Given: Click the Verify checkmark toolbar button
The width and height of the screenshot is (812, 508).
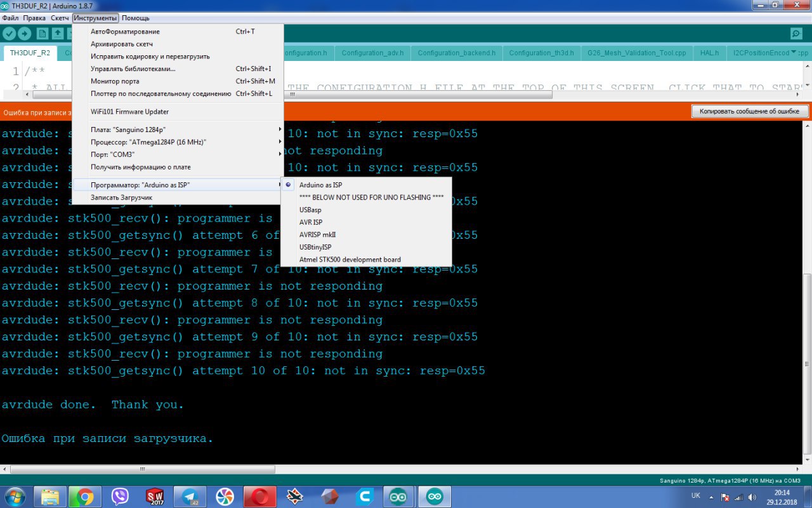Looking at the screenshot, I should coord(10,34).
